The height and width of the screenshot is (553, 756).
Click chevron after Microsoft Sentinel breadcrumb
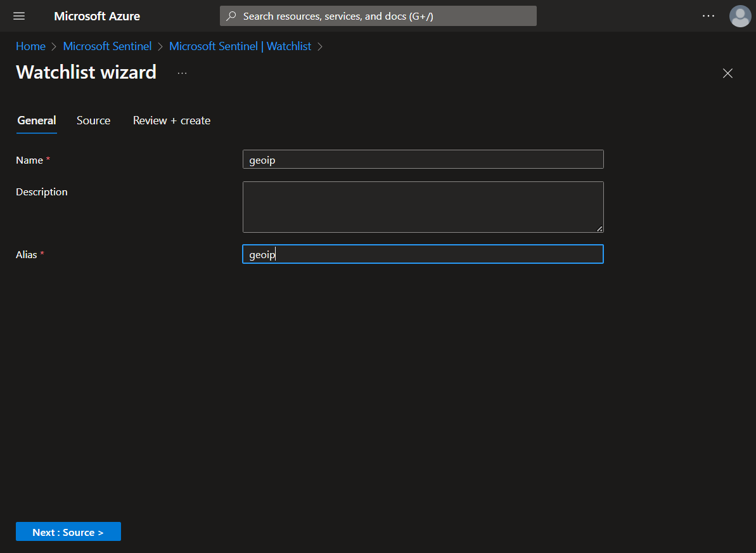(160, 47)
